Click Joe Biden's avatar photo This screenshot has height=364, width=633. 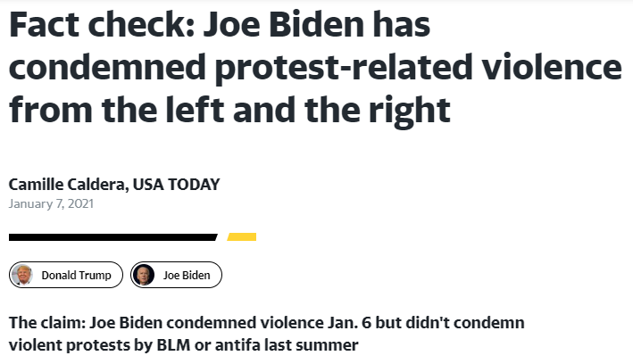click(x=146, y=276)
